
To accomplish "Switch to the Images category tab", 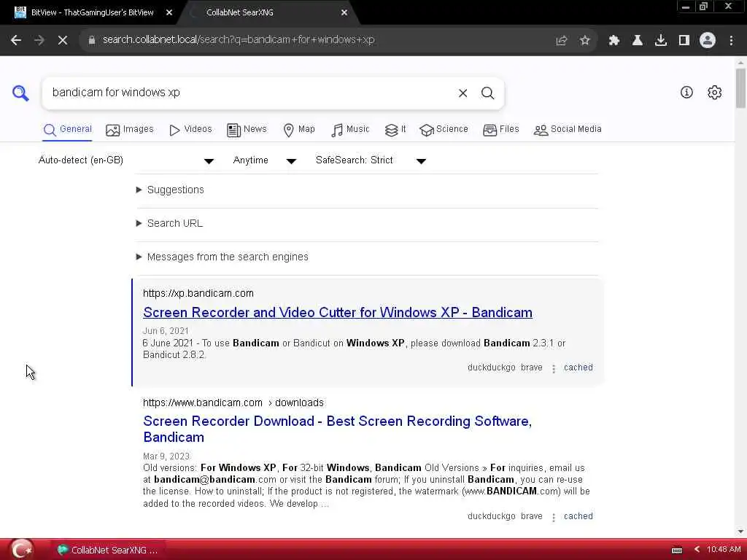I will pyautogui.click(x=130, y=130).
